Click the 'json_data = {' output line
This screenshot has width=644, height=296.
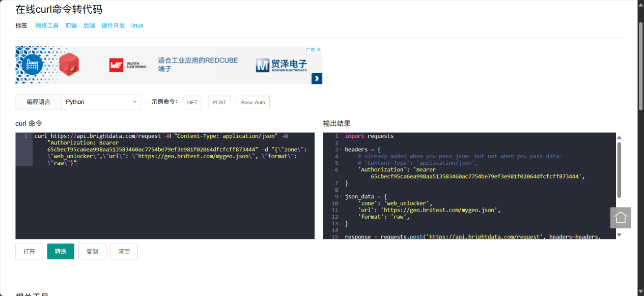pyautogui.click(x=366, y=196)
